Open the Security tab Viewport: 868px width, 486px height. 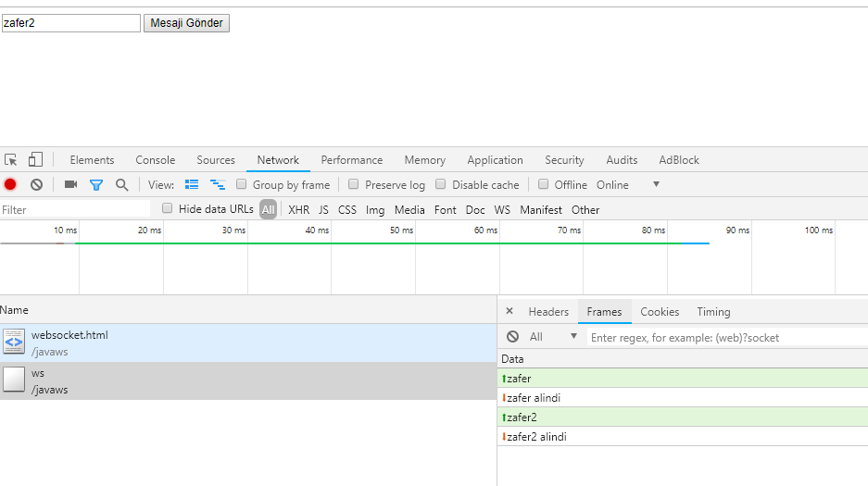tap(564, 160)
